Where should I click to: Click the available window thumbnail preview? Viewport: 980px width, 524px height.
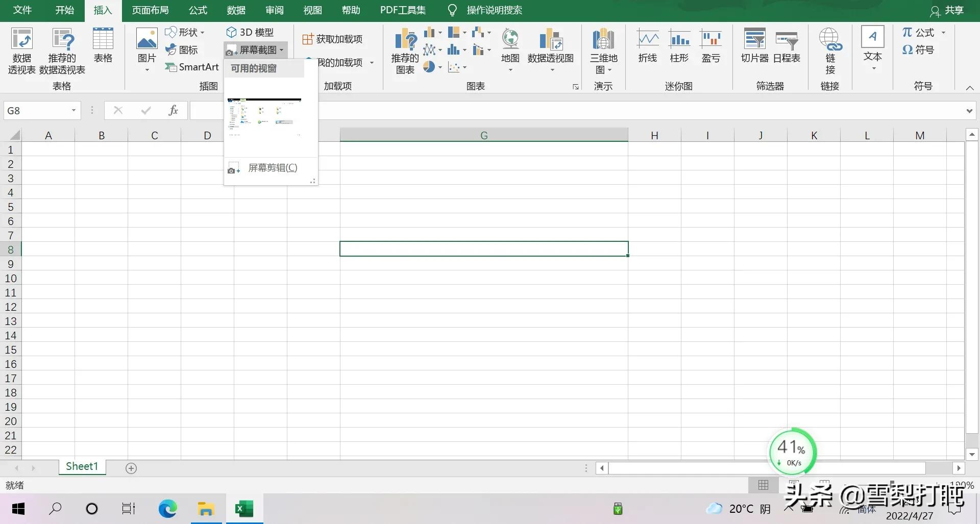tap(264, 116)
